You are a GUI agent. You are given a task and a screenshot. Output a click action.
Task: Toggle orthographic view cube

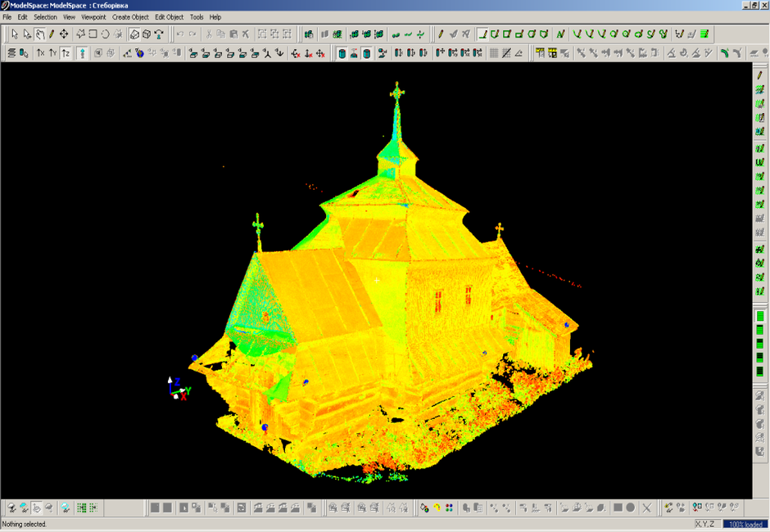click(x=147, y=34)
